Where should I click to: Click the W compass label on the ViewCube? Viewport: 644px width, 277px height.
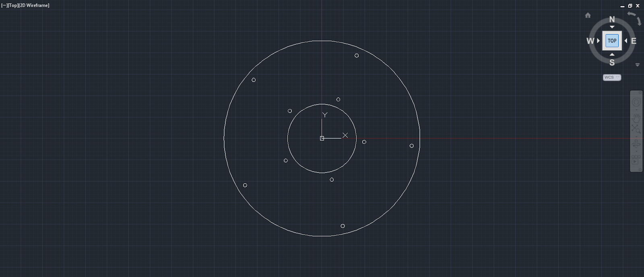coord(590,41)
